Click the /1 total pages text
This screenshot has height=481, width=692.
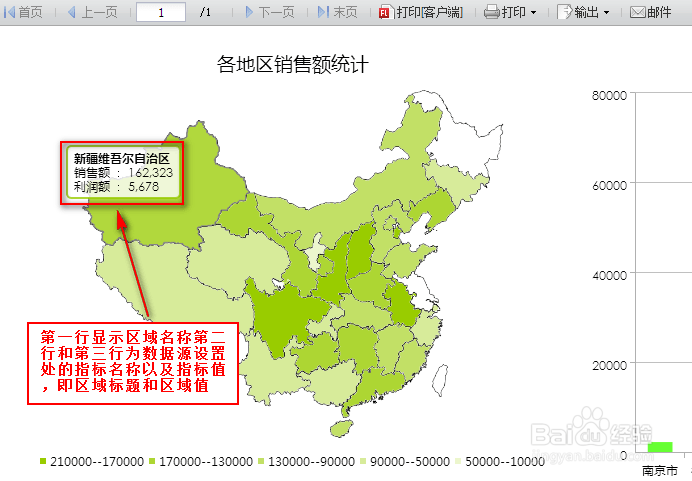205,12
